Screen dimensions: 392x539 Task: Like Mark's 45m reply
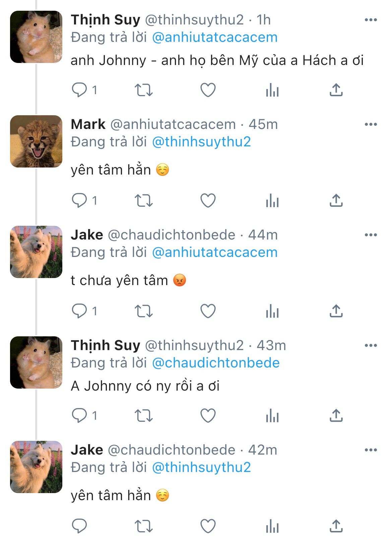pos(208,200)
